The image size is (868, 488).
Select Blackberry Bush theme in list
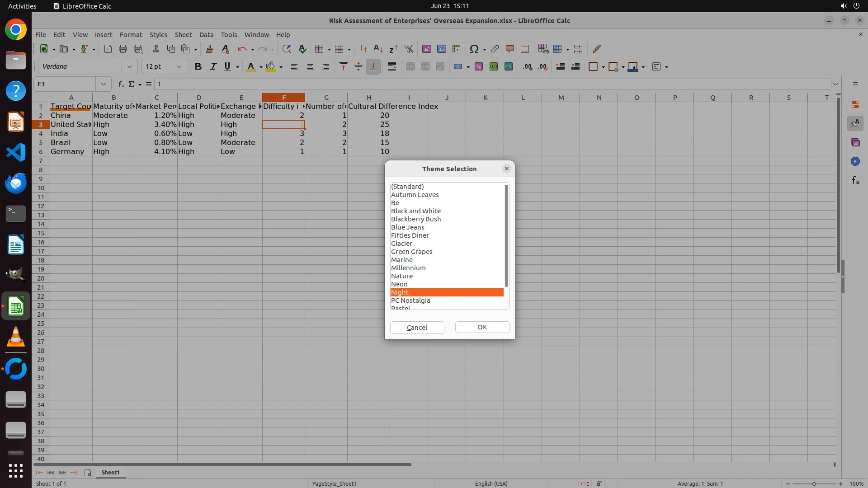point(416,219)
